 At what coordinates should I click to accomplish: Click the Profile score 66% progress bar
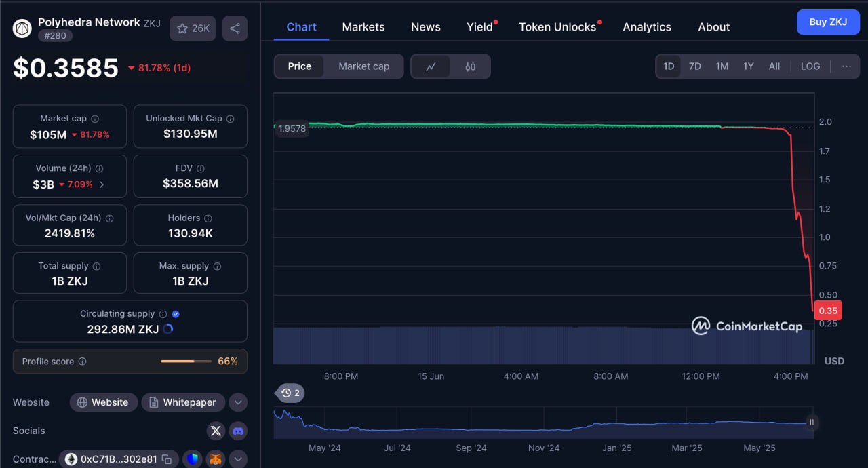[186, 362]
